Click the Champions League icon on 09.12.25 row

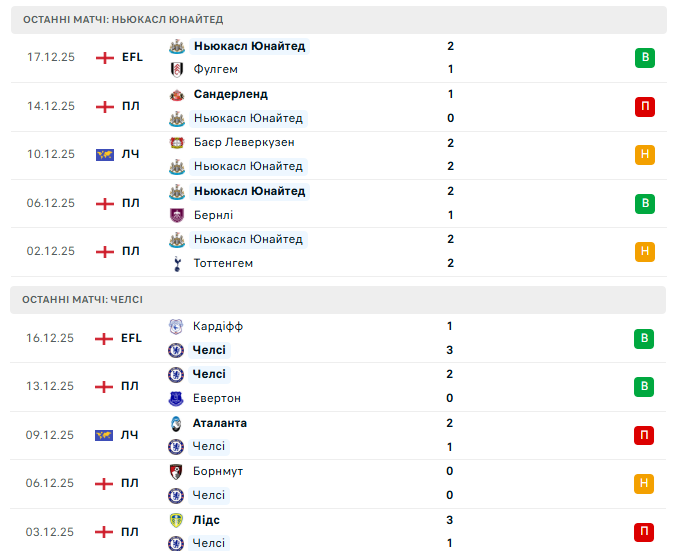(x=105, y=435)
